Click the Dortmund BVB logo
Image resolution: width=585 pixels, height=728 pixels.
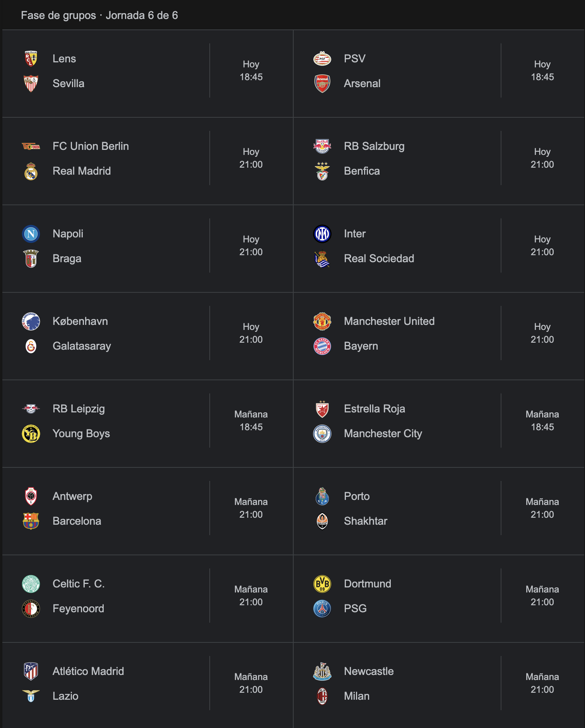coord(322,584)
